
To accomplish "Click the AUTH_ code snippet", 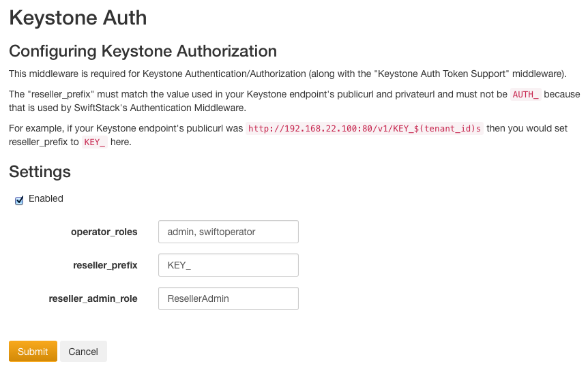I will click(525, 94).
